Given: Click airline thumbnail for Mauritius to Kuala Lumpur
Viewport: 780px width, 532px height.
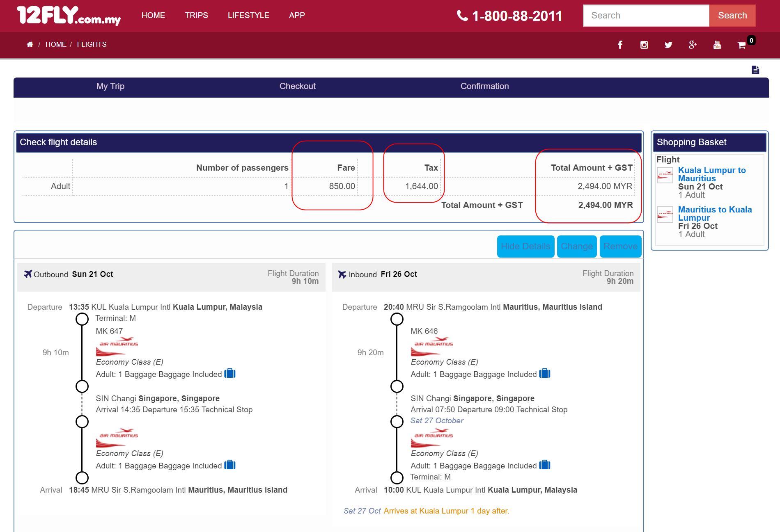Looking at the screenshot, I should (665, 215).
